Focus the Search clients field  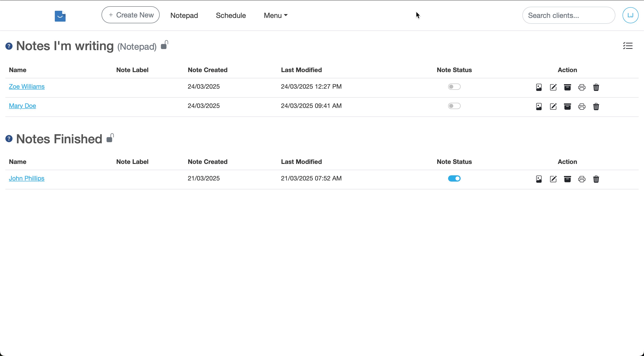coord(569,15)
